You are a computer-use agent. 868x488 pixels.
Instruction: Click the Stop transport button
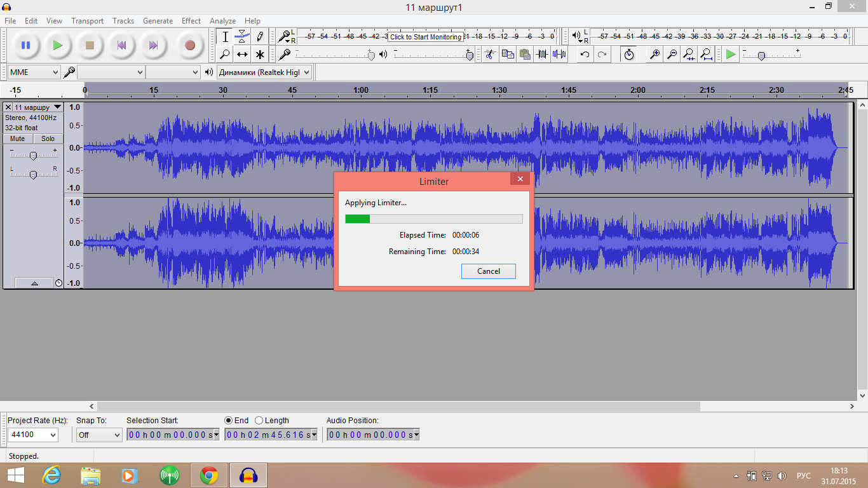coord(90,45)
